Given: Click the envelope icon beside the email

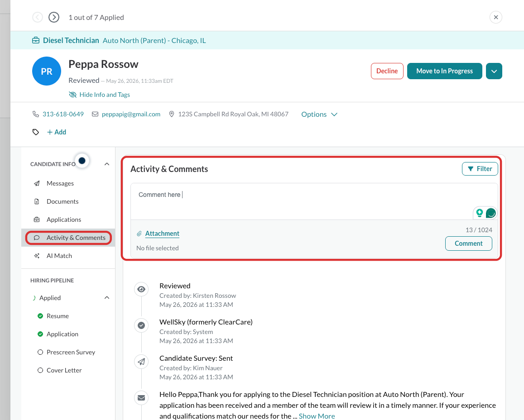Looking at the screenshot, I should (x=95, y=114).
